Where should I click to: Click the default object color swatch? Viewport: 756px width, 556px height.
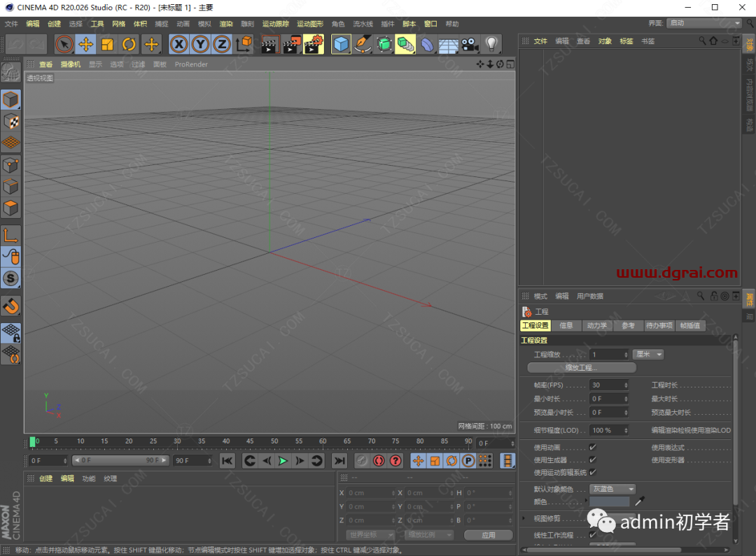click(610, 501)
